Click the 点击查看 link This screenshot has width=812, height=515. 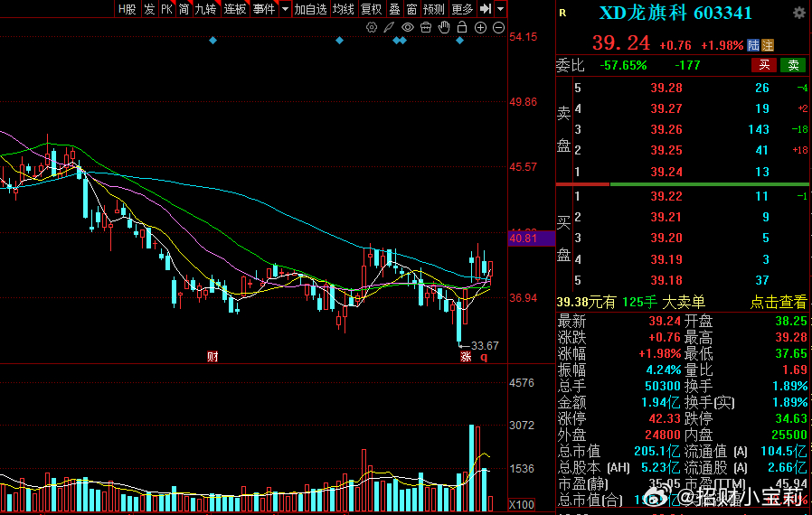click(x=779, y=303)
